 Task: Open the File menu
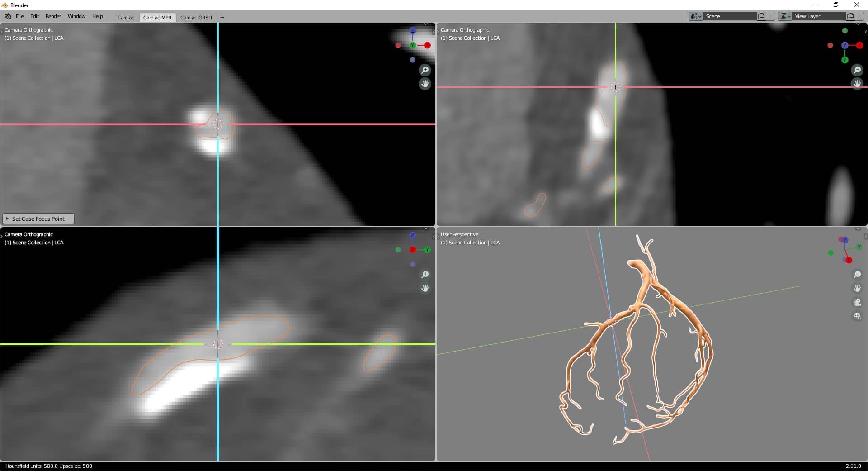click(20, 16)
